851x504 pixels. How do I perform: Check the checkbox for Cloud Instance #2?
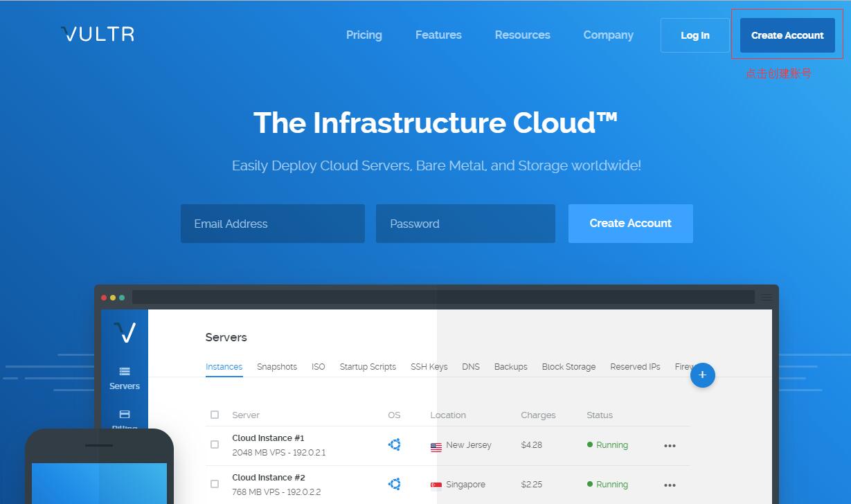click(215, 484)
